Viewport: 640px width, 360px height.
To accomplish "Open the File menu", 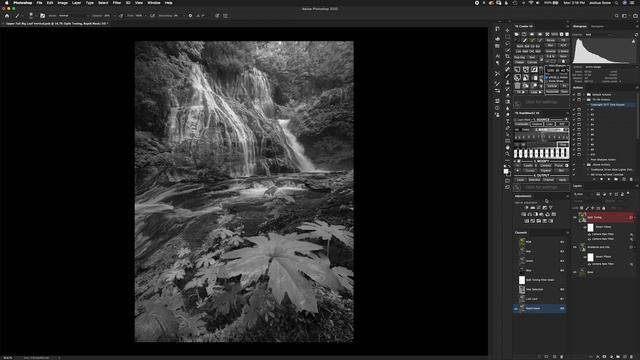I will (39, 3).
